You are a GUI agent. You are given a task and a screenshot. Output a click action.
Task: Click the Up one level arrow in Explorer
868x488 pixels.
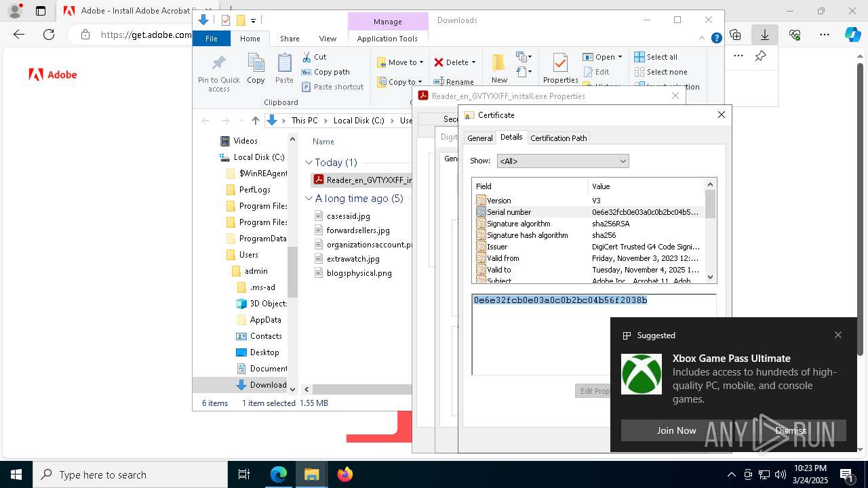point(256,121)
